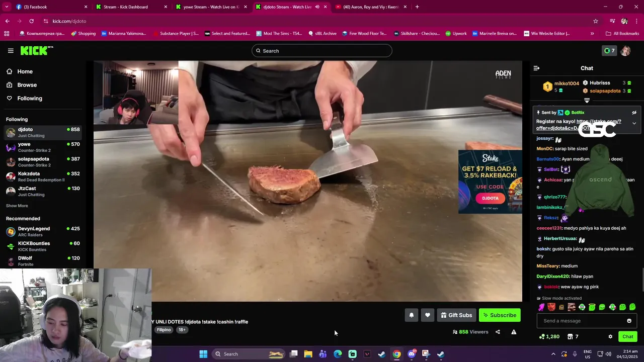The height and width of the screenshot is (362, 644).
Task: Click the Subscribe button
Action: click(x=500, y=315)
